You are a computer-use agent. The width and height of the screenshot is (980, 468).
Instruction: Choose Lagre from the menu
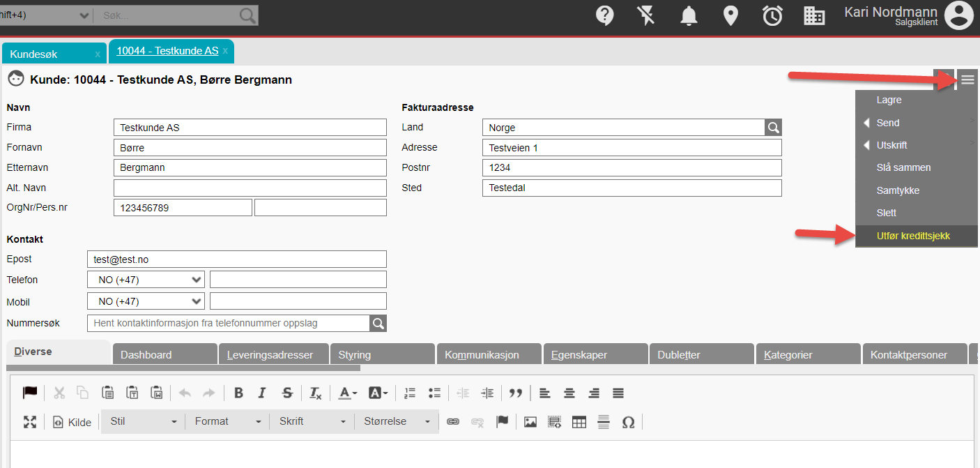917,100
